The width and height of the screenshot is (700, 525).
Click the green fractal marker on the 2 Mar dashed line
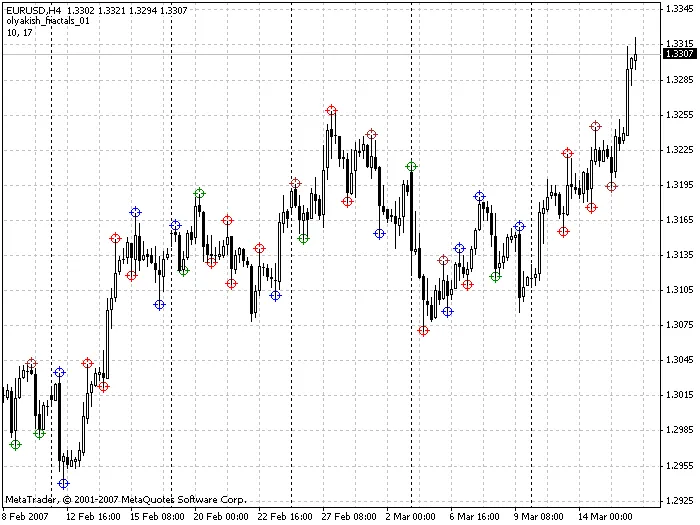[x=411, y=166]
